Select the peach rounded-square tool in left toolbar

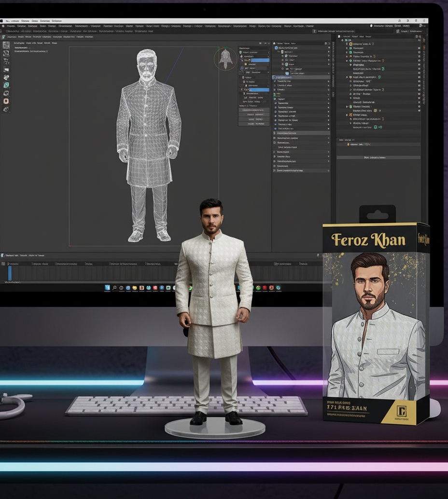[x=6, y=101]
